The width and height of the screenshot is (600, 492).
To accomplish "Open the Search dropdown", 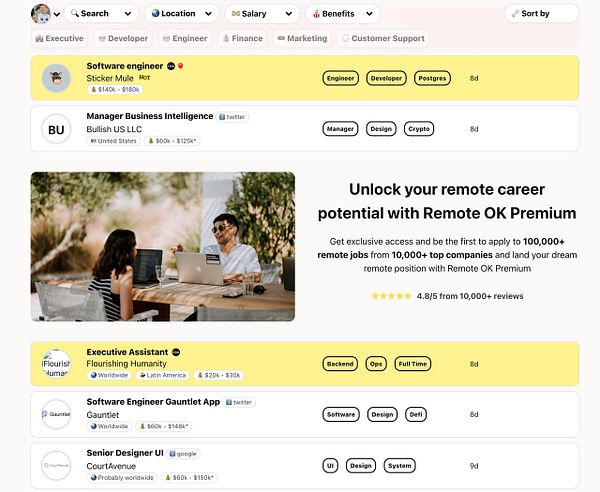I will click(101, 14).
